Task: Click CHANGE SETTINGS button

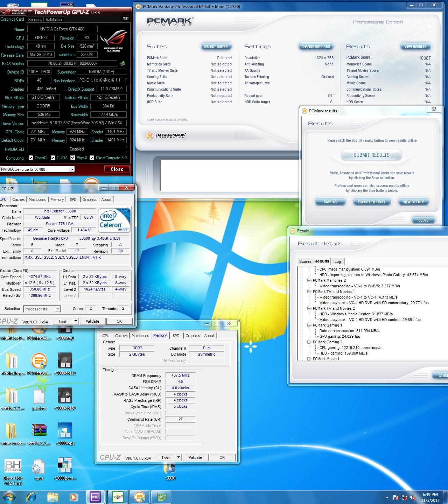Action: [315, 47]
